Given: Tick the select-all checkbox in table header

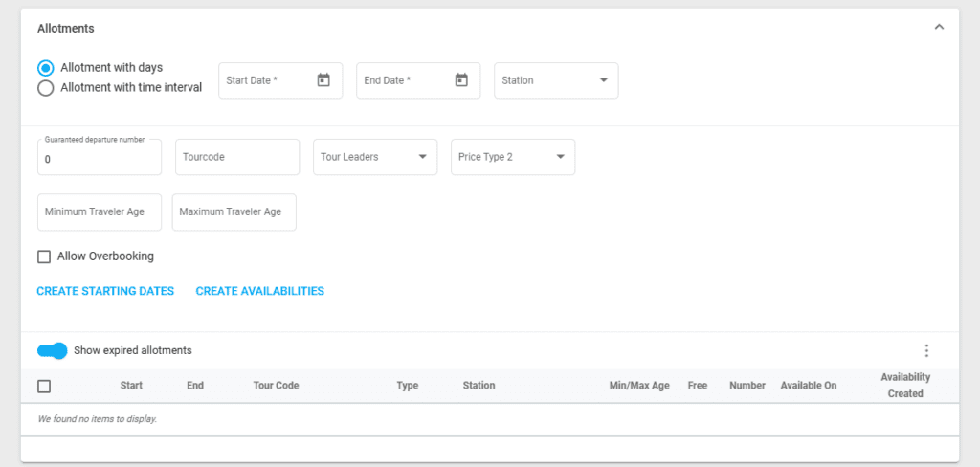Looking at the screenshot, I should [44, 387].
